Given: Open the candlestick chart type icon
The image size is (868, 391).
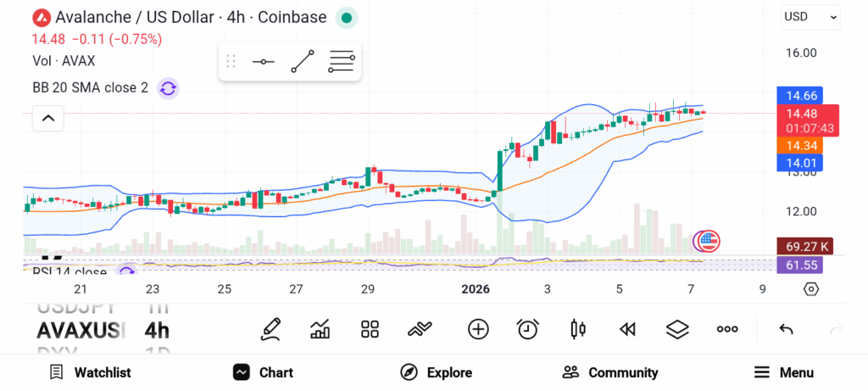Looking at the screenshot, I should pyautogui.click(x=578, y=329).
